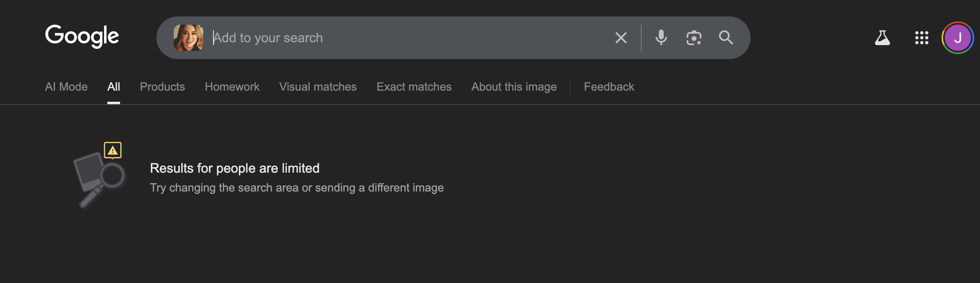Switch to Exact matches tab
Screen dimensions: 980x283
[414, 87]
